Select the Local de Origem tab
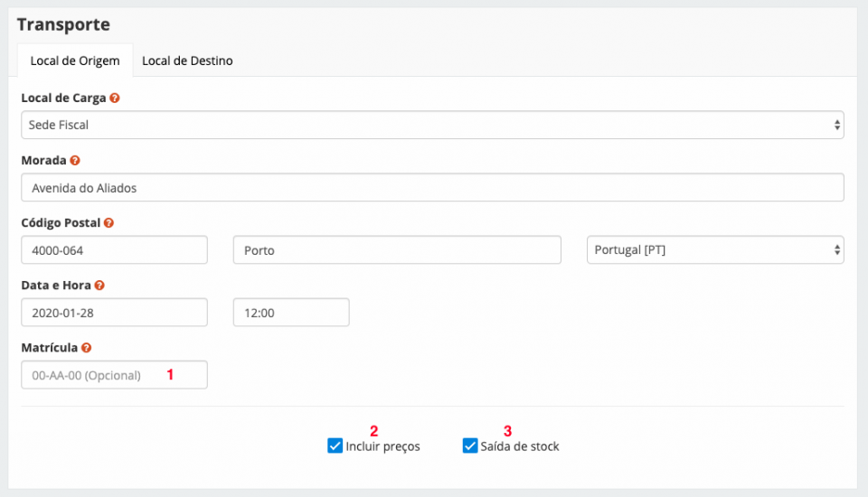The height and width of the screenshot is (497, 868). tap(75, 61)
